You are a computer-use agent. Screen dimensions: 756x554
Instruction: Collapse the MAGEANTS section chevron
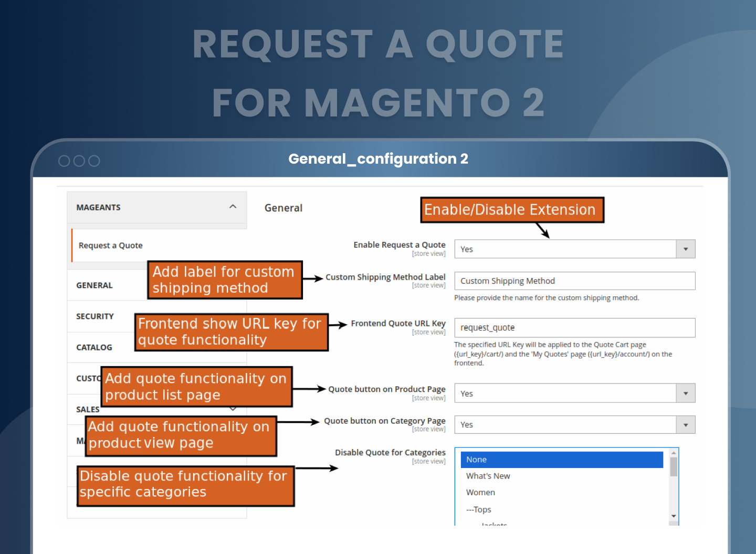point(233,207)
